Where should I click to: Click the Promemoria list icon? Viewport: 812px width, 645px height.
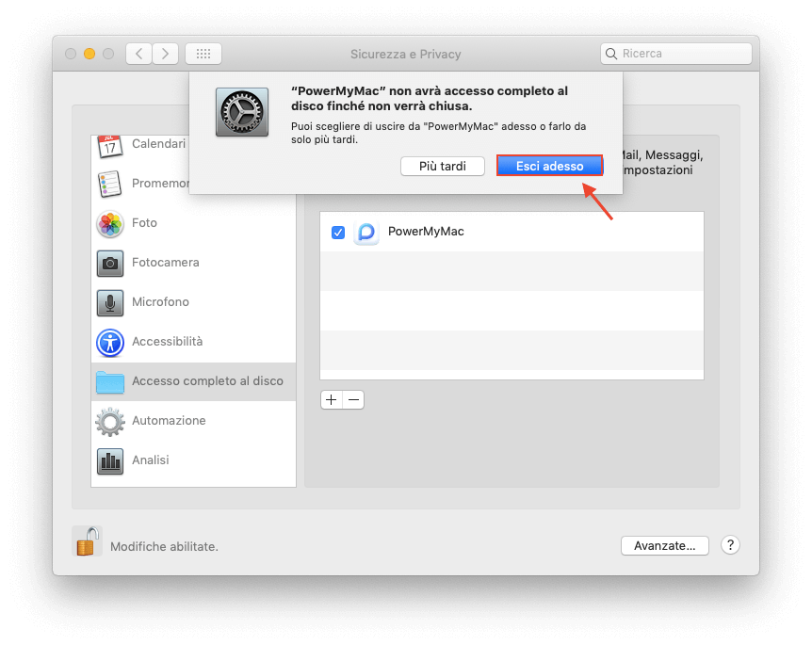(x=110, y=184)
